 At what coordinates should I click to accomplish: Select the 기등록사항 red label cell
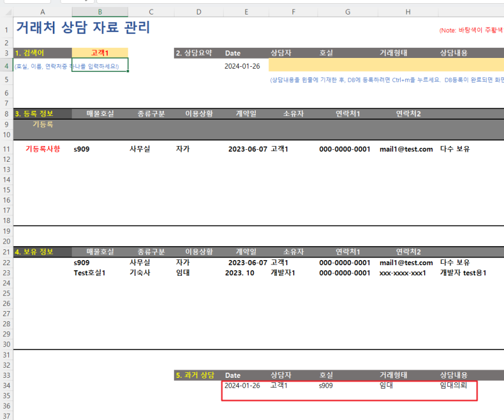click(42, 149)
